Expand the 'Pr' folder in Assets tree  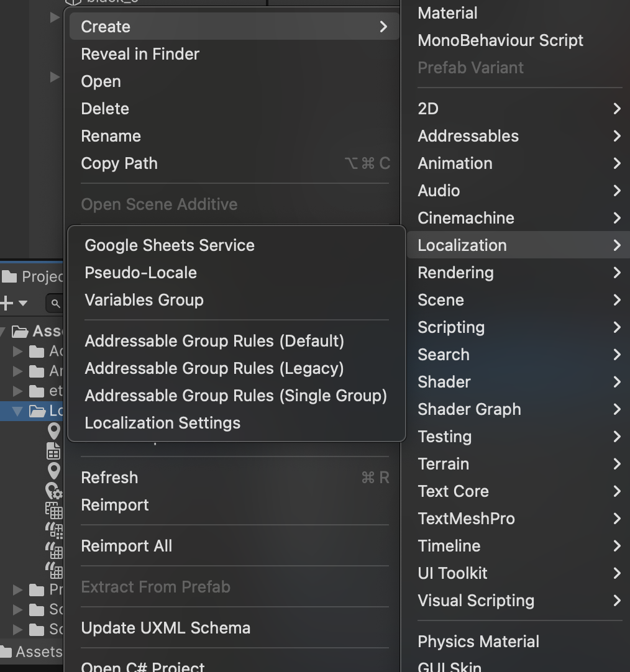click(17, 590)
